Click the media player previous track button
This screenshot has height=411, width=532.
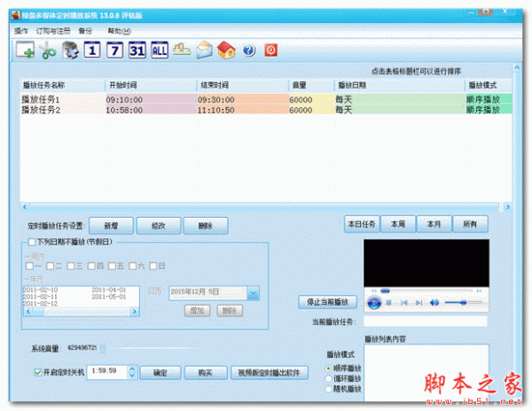(404, 302)
